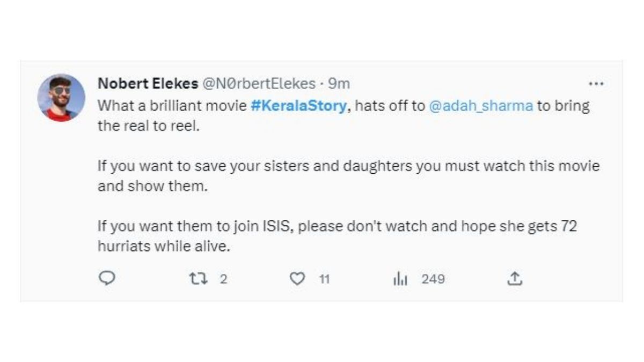644x362 pixels.
Task: Open the comment composer from reply icon
Action: pos(107,278)
